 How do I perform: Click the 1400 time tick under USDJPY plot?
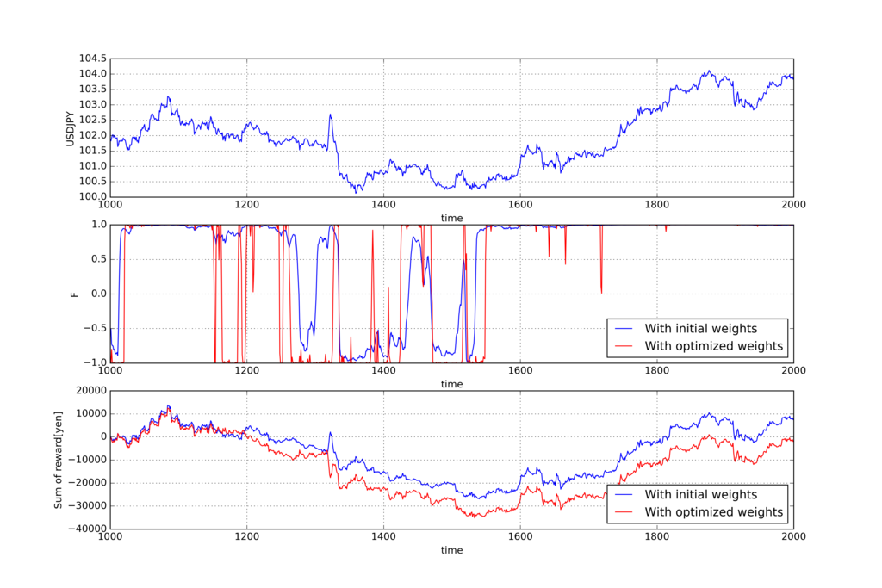383,205
